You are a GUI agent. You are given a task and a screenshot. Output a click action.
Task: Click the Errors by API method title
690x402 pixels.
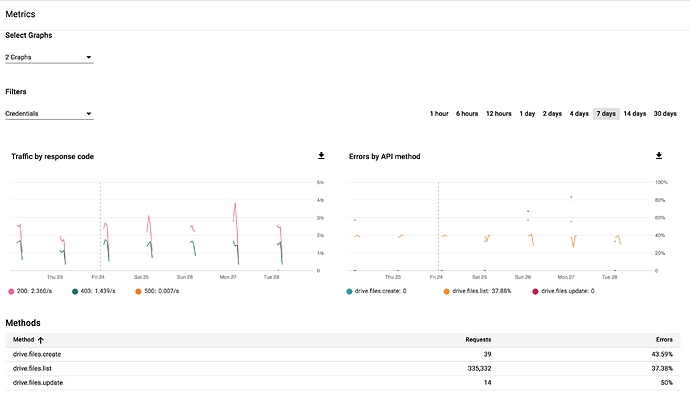[x=385, y=157]
